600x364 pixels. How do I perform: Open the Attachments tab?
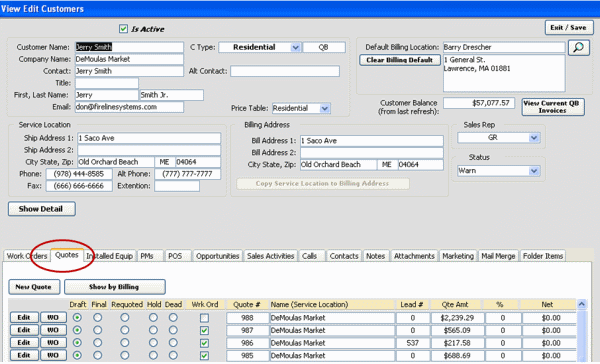point(414,256)
